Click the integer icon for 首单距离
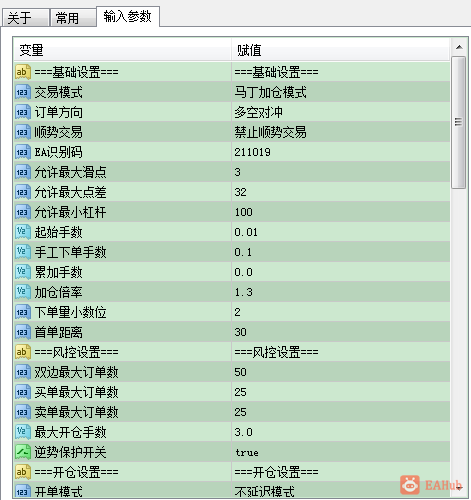Image resolution: width=471 pixels, height=500 pixels. 23,332
